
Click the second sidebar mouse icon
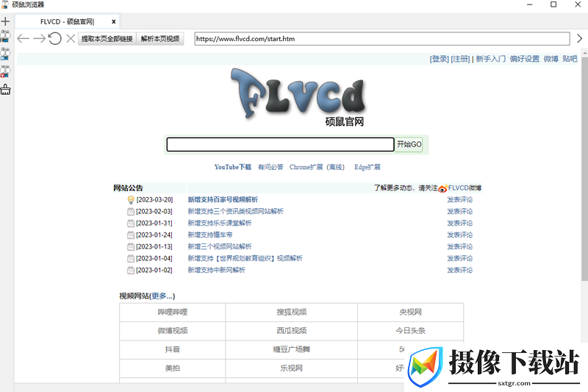tap(5, 54)
